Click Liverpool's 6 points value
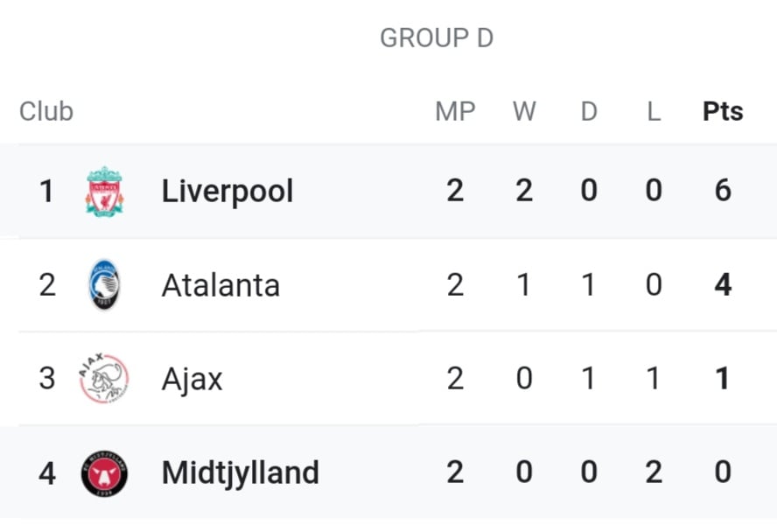The height and width of the screenshot is (532, 777). pyautogui.click(x=723, y=190)
